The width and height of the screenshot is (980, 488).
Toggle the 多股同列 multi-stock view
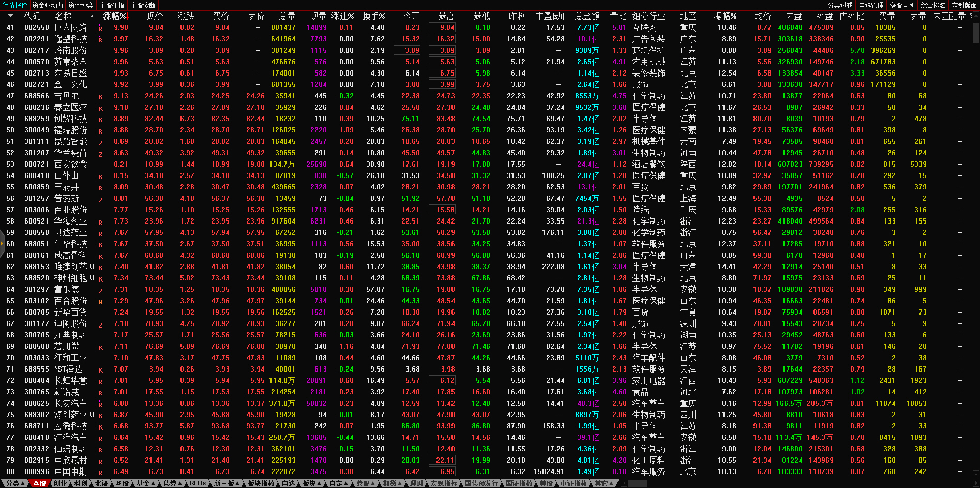tap(902, 5)
